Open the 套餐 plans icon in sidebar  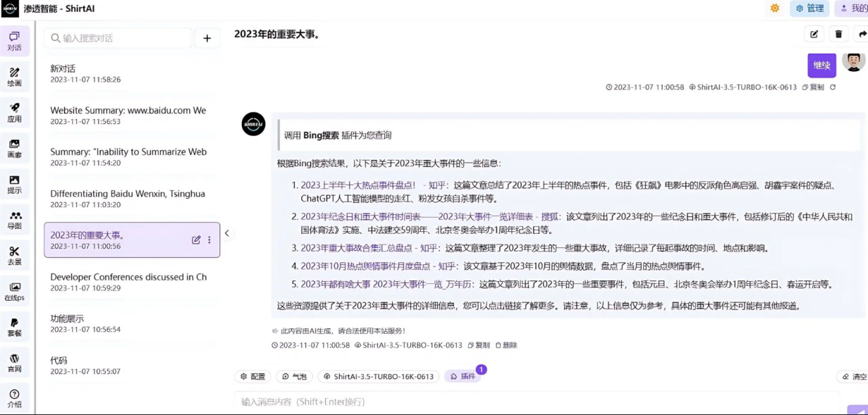coord(14,327)
